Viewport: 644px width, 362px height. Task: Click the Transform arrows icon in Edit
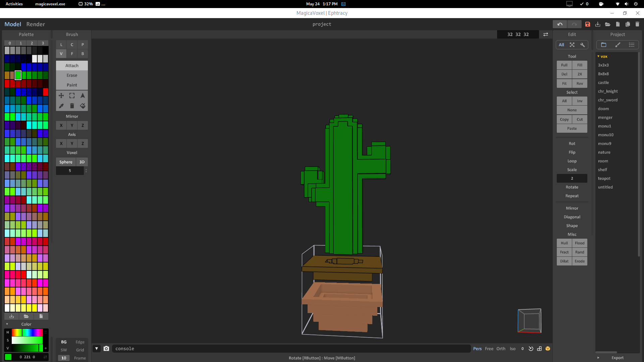[x=572, y=45]
